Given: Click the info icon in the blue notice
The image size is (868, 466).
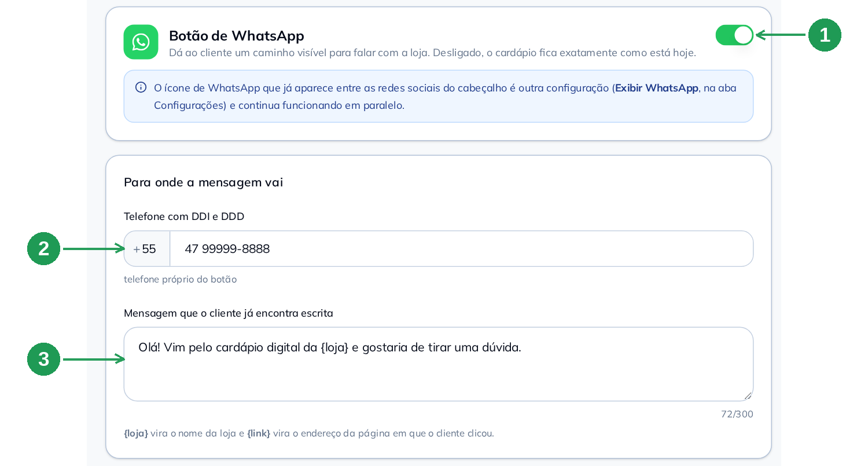Looking at the screenshot, I should [141, 87].
